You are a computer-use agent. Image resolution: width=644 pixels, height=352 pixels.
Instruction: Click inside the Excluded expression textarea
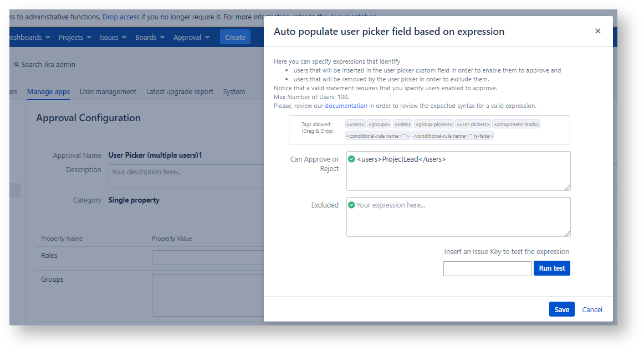(x=458, y=221)
